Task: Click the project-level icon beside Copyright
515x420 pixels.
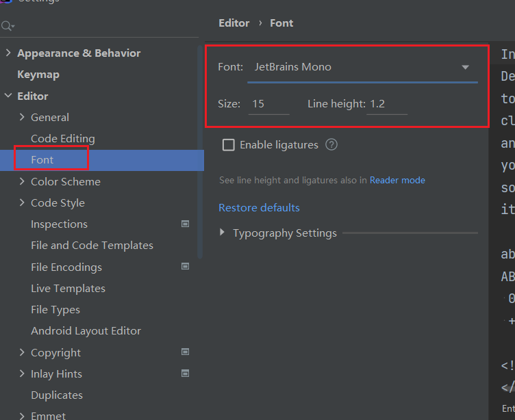Action: tap(185, 352)
